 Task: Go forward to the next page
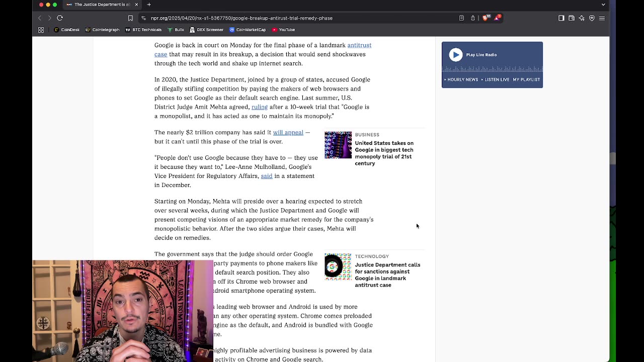(49, 18)
